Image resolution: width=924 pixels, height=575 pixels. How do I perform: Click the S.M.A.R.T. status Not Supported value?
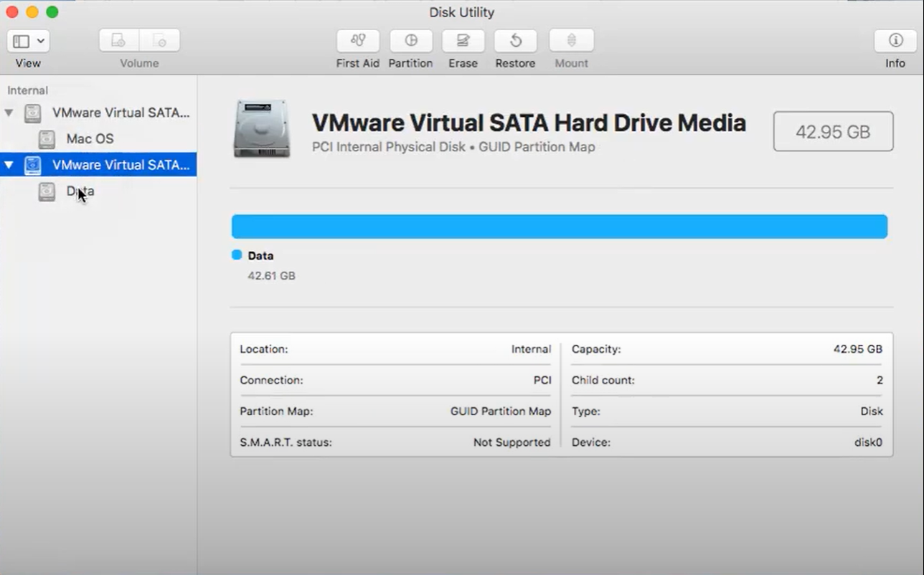tap(512, 442)
